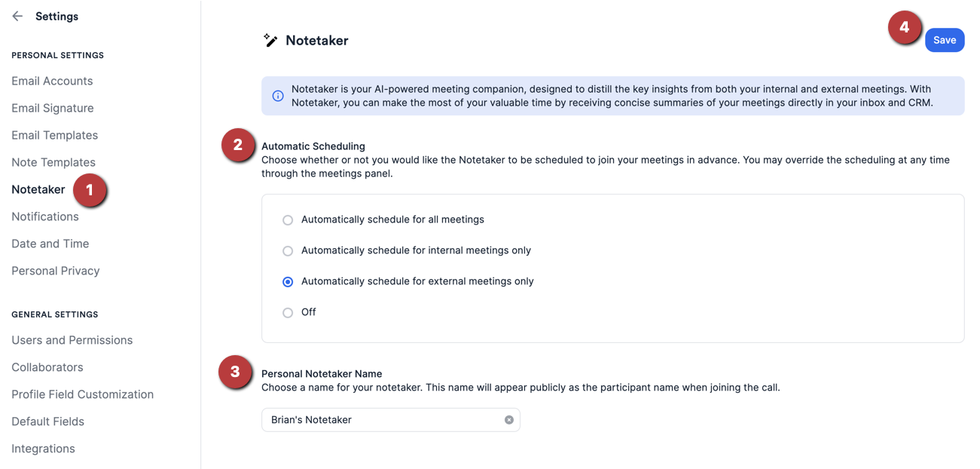Click the back arrow next to Settings
This screenshot has height=469, width=980.
click(x=17, y=16)
